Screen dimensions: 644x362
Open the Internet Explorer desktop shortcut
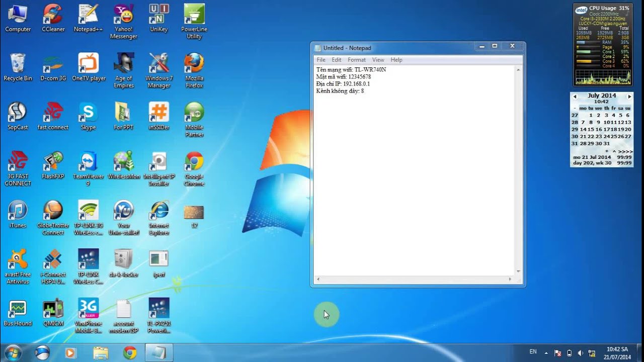pyautogui.click(x=159, y=218)
